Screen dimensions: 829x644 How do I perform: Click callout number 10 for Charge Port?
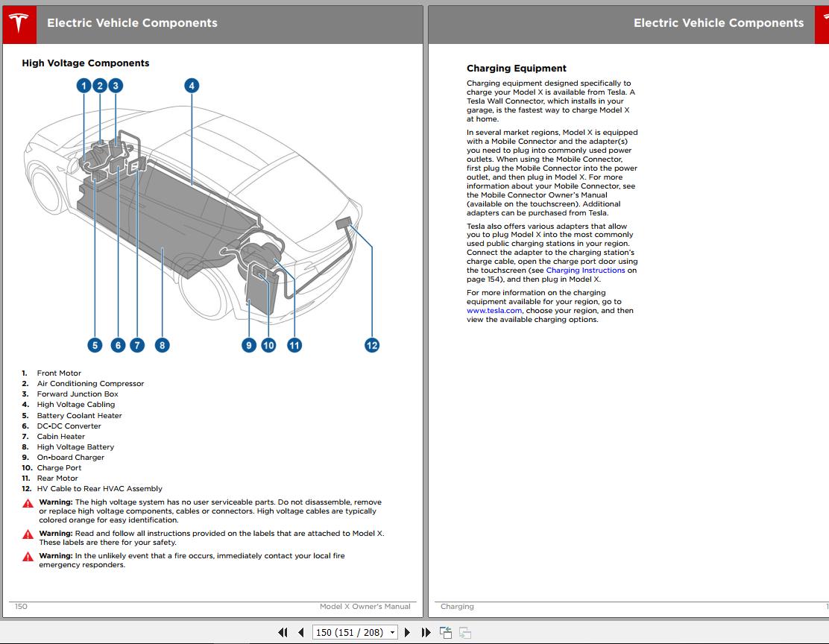pyautogui.click(x=268, y=345)
